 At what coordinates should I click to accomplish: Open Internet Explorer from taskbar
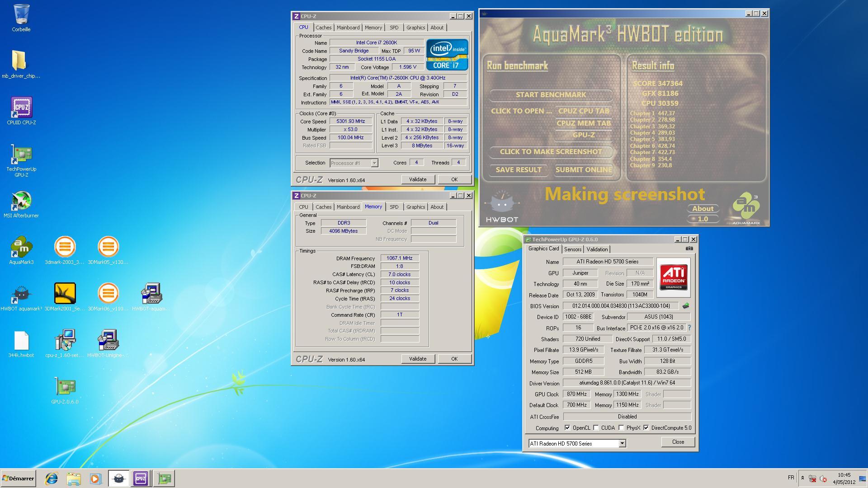tap(52, 479)
